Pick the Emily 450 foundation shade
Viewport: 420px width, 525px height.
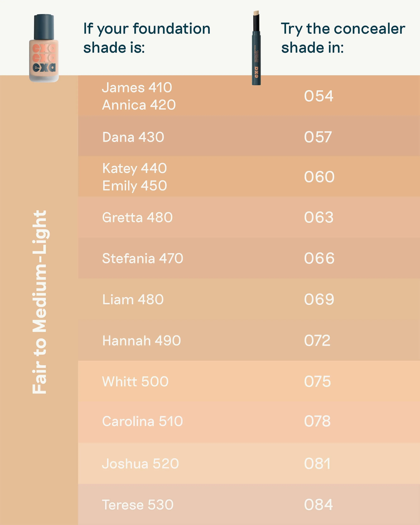pyautogui.click(x=134, y=186)
